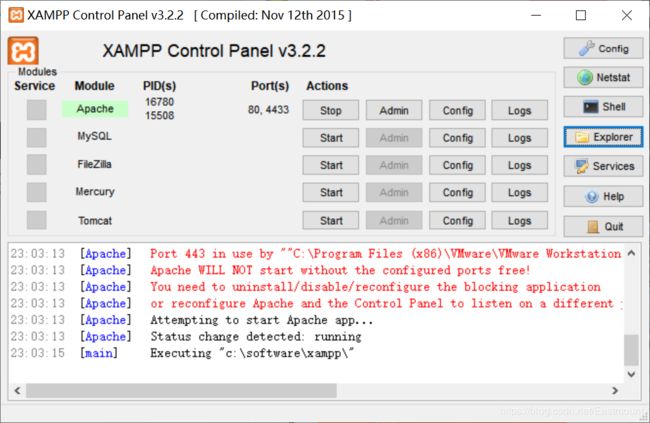Start the FileZilla module

click(x=330, y=165)
